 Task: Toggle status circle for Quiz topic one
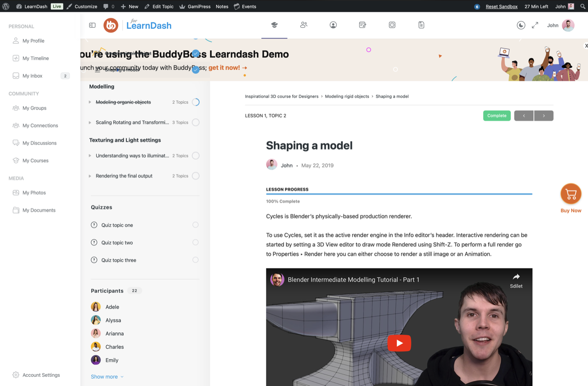point(196,225)
